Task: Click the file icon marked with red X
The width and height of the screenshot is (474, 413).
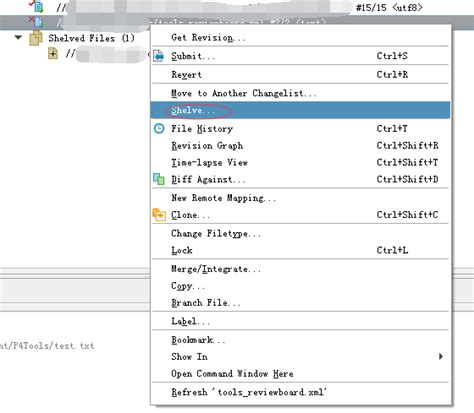Action: pyautogui.click(x=36, y=21)
